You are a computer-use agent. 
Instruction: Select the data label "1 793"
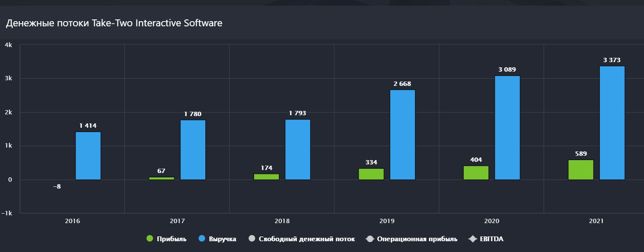pyautogui.click(x=298, y=113)
